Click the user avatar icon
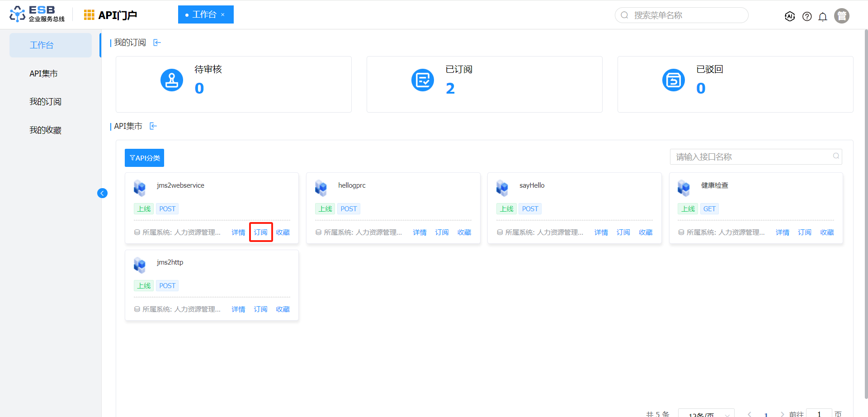Screen dimensions: 868x417 [841, 16]
